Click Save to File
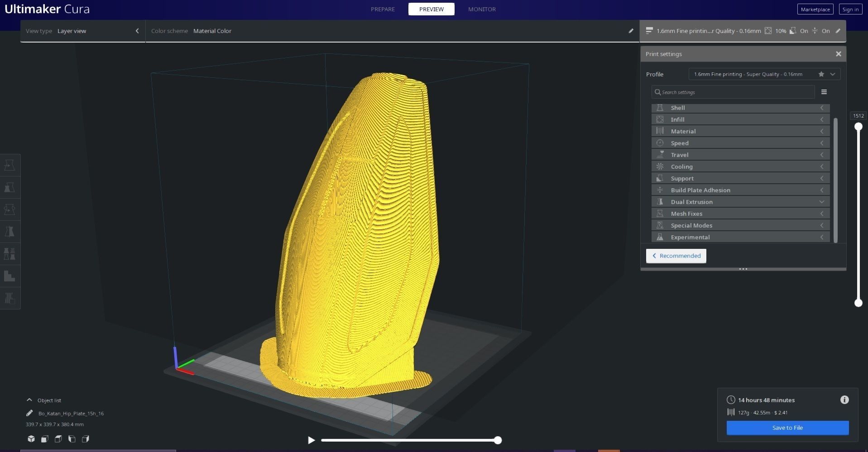This screenshot has width=868, height=452. click(x=787, y=428)
